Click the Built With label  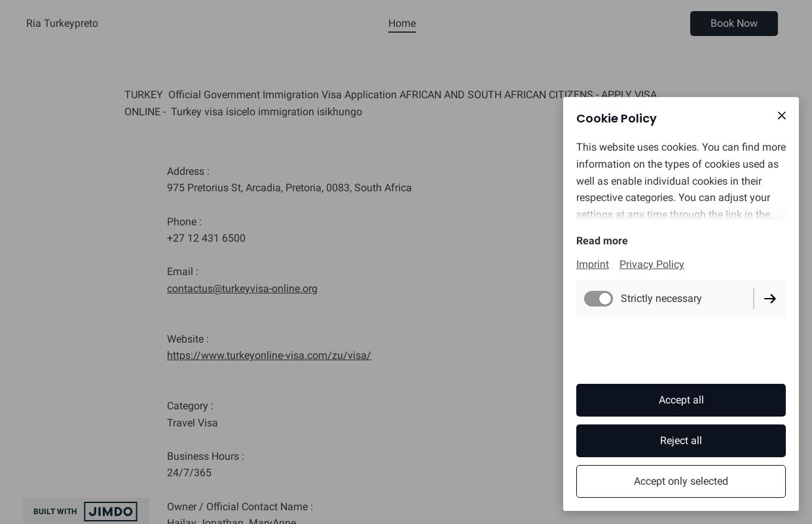pyautogui.click(x=55, y=512)
